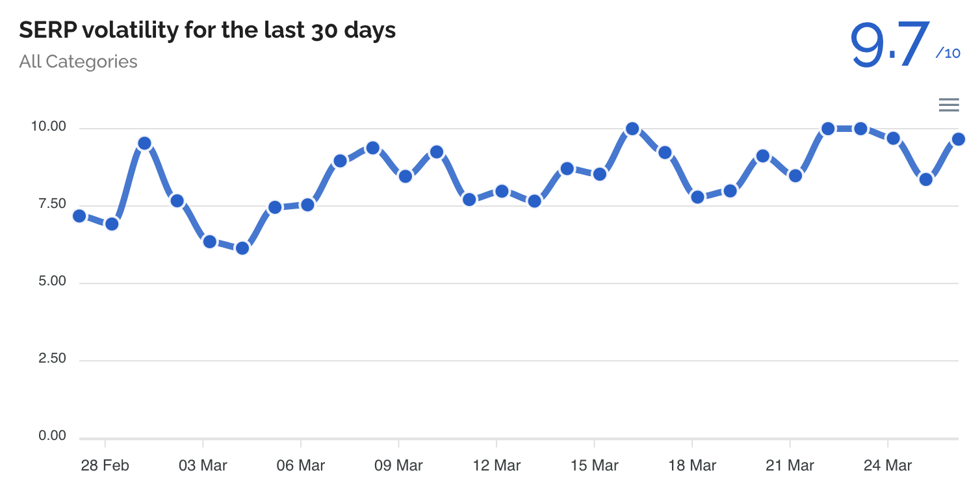Screen dimensions: 980x490
Task: Click the SERP volatility chart title
Action: [207, 30]
